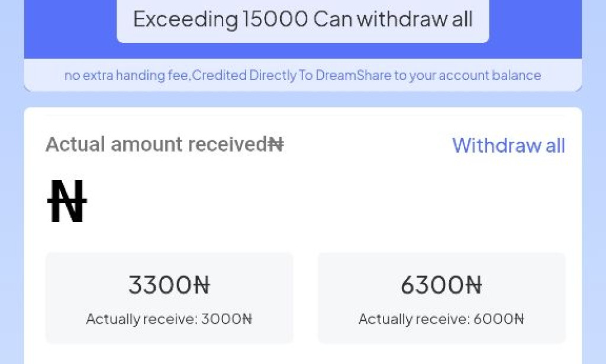Select the 6300₦ withdrawal option
The width and height of the screenshot is (606, 364).
[x=441, y=298]
